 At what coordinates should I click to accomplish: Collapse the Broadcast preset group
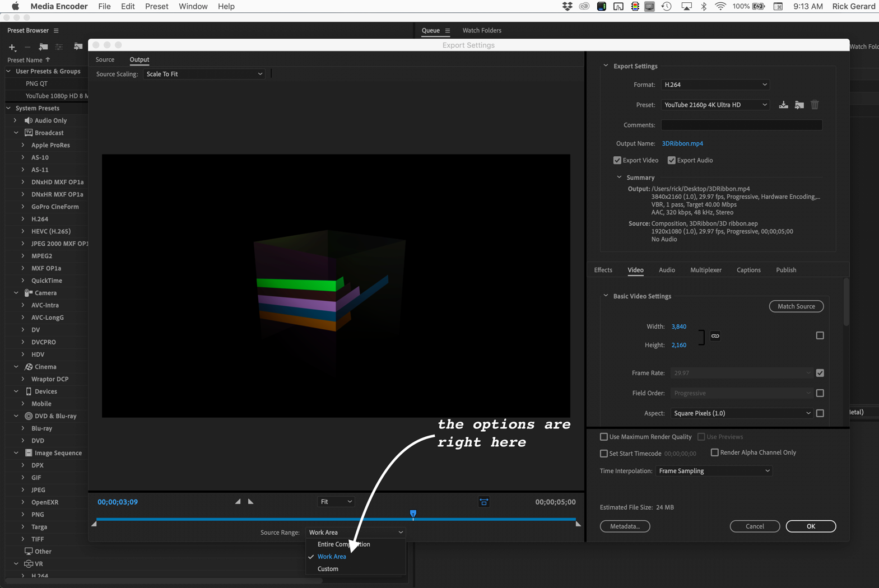point(16,133)
